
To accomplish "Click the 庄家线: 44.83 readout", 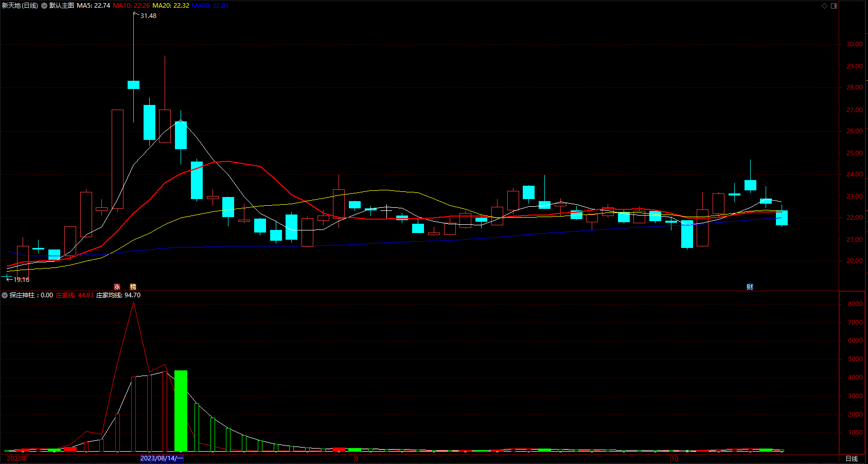I will [75, 295].
